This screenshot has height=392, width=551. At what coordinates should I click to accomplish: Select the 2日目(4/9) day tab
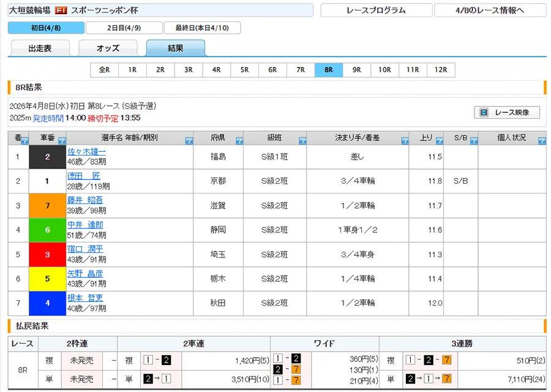coord(124,28)
